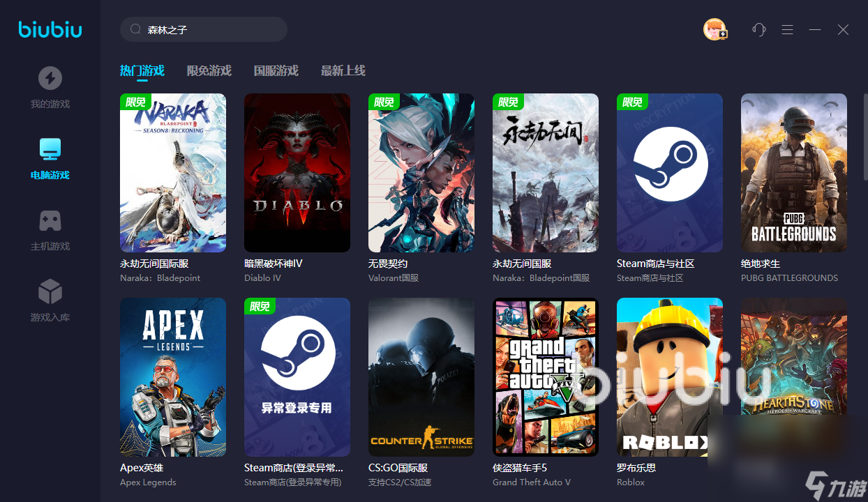868x502 pixels.
Task: Click the search magnifier icon
Action: [x=135, y=30]
